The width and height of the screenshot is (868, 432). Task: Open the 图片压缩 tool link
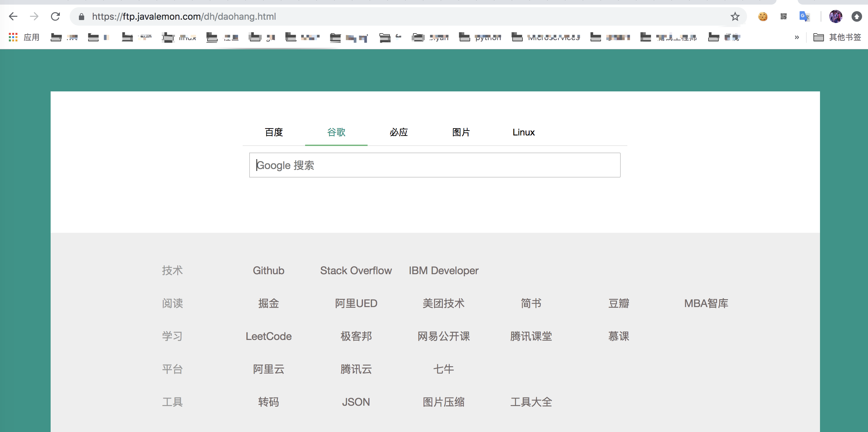pyautogui.click(x=444, y=402)
